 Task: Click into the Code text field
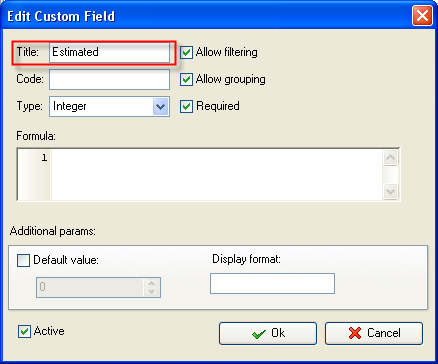[x=109, y=79]
